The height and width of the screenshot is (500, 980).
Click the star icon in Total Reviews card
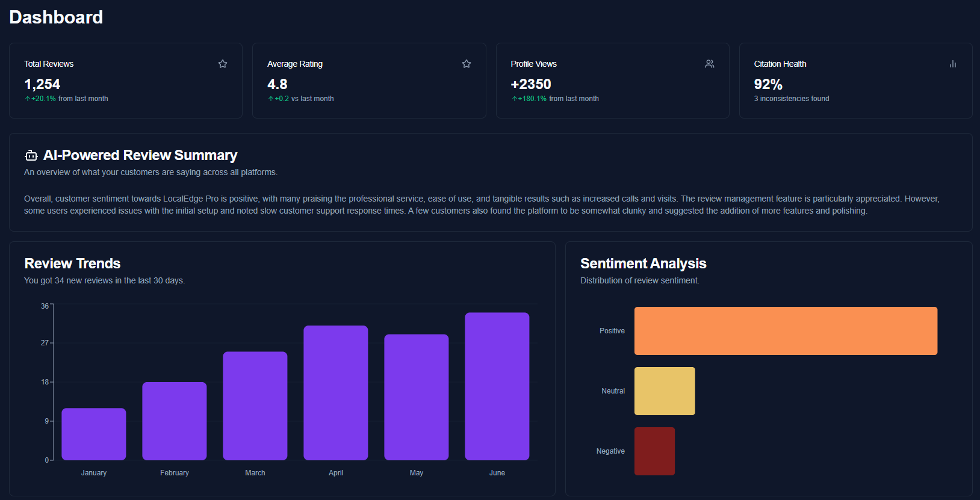[x=223, y=64]
